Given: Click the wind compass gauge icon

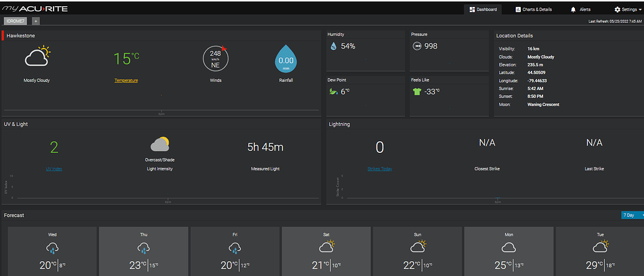Looking at the screenshot, I should click(x=215, y=59).
